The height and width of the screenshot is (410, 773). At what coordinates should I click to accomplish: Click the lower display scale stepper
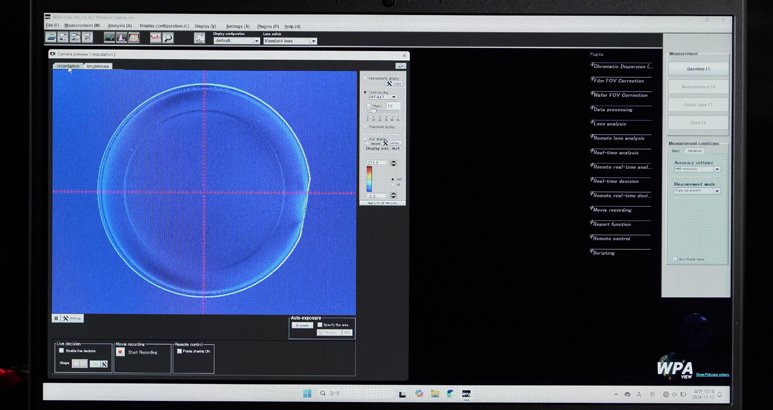coord(393,195)
